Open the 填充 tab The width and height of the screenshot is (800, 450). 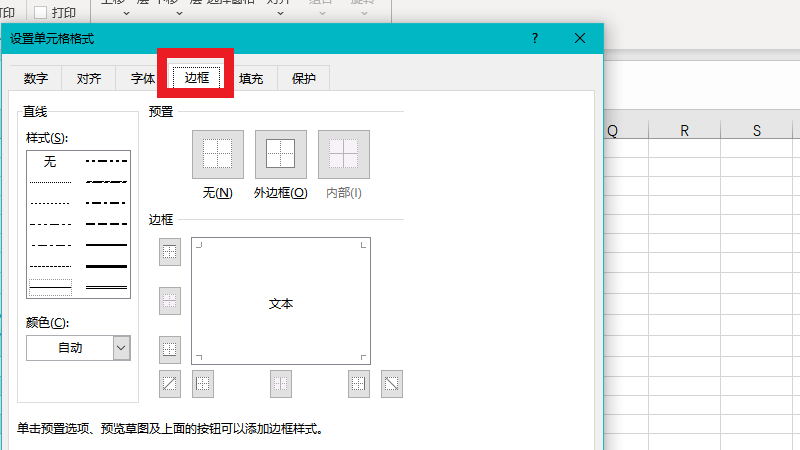(x=250, y=79)
